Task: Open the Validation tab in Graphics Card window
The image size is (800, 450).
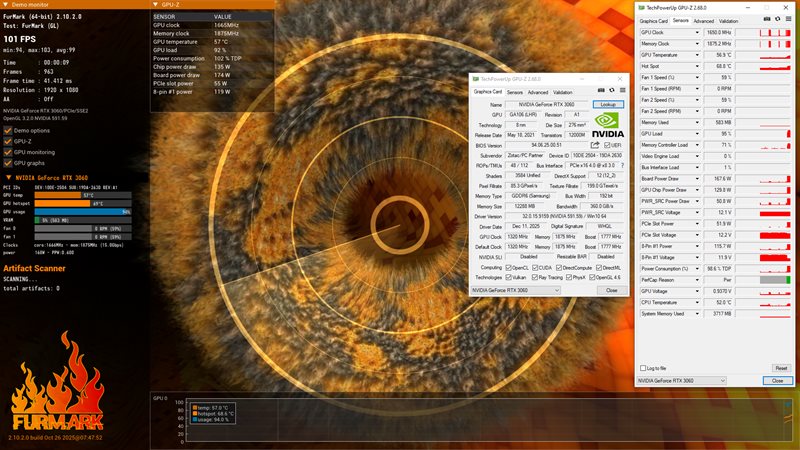Action: 563,92
